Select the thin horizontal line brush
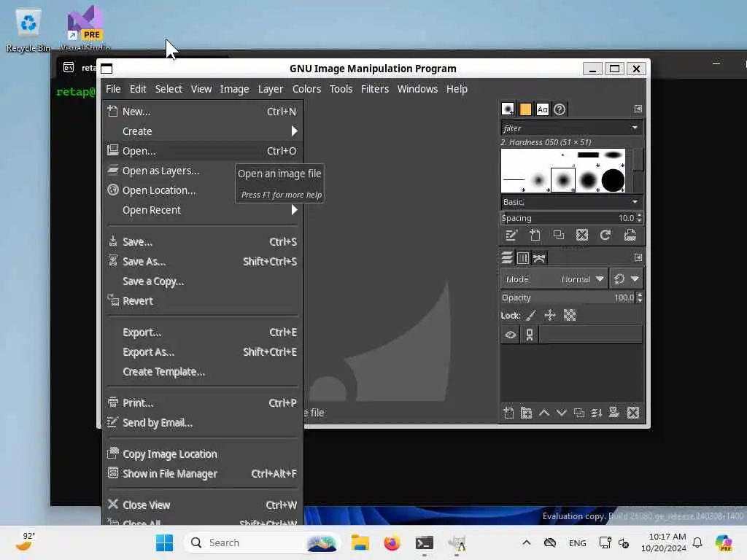 [x=514, y=180]
